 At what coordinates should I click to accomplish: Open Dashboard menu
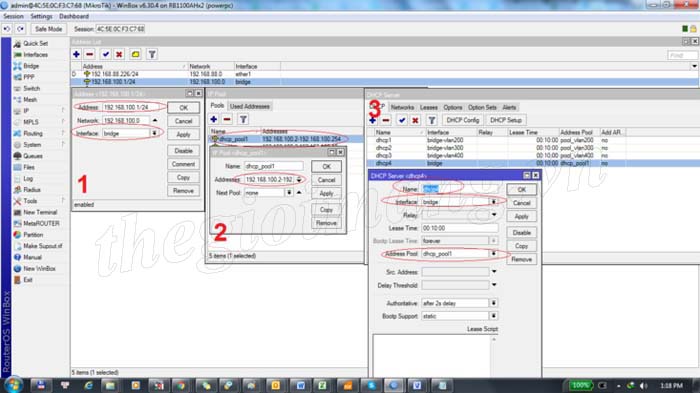[x=74, y=17]
